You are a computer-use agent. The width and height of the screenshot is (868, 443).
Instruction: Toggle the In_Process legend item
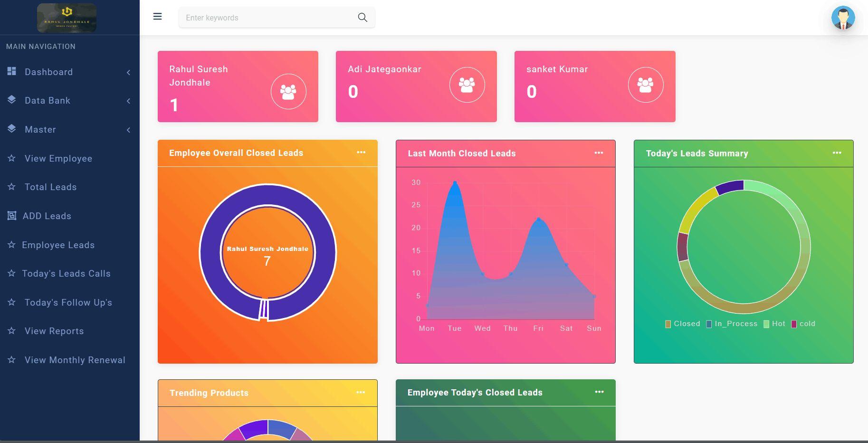[x=732, y=324]
